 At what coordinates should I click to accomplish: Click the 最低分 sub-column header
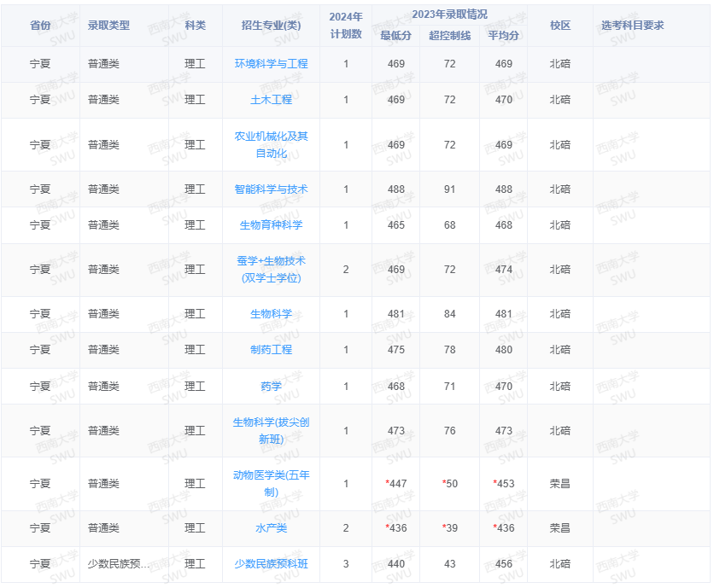(395, 37)
